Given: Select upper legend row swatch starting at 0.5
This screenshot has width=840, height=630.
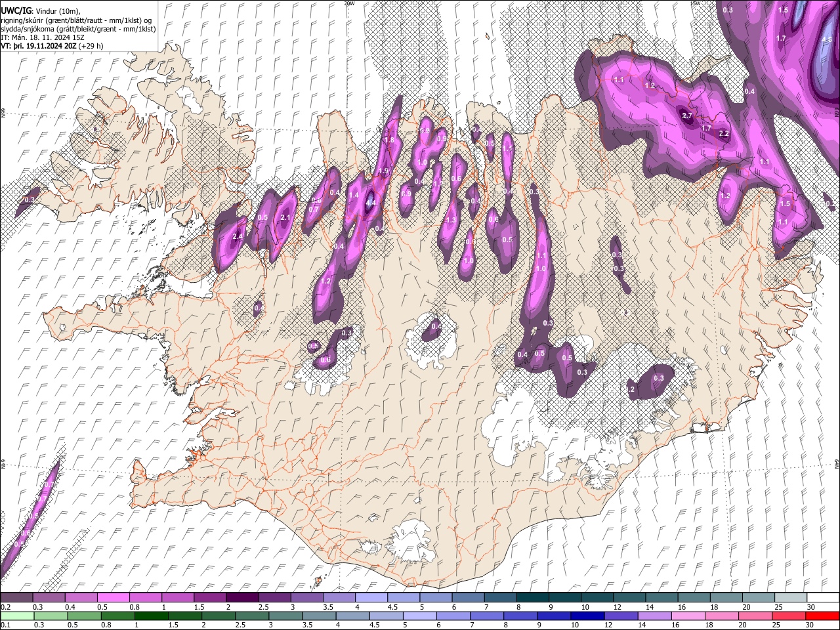Looking at the screenshot, I should click(x=113, y=597).
